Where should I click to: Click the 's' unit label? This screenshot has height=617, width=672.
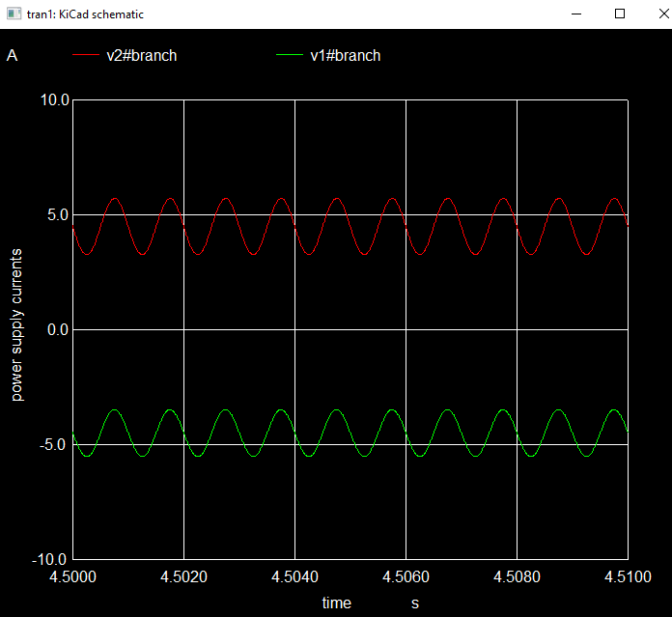(x=415, y=603)
